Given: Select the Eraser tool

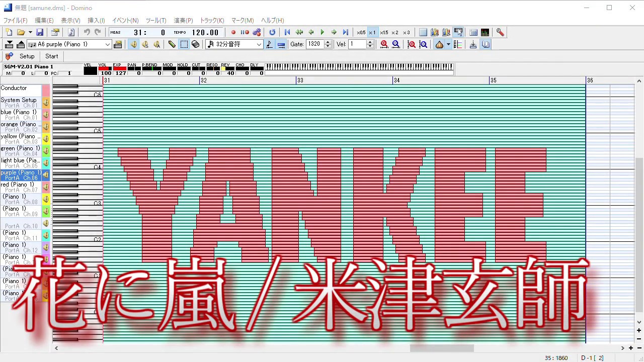Looking at the screenshot, I should [x=196, y=44].
